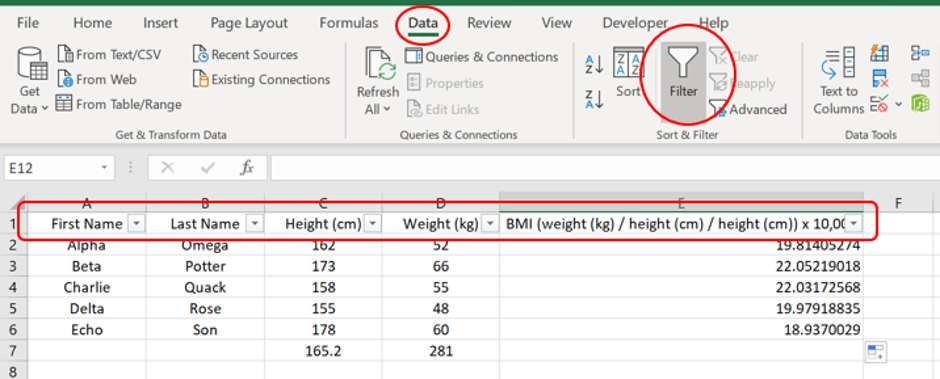Image resolution: width=940 pixels, height=379 pixels.
Task: Expand the Refresh All dropdown arrow
Action: [x=387, y=109]
